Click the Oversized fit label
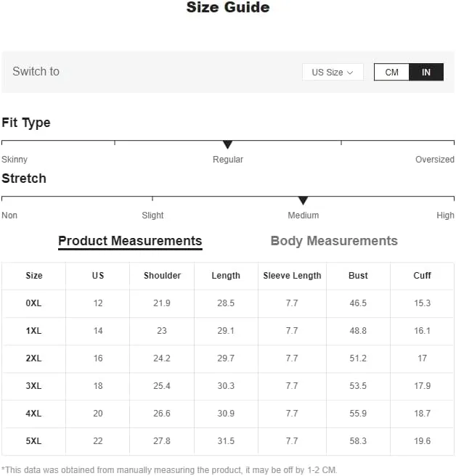 click(x=435, y=160)
